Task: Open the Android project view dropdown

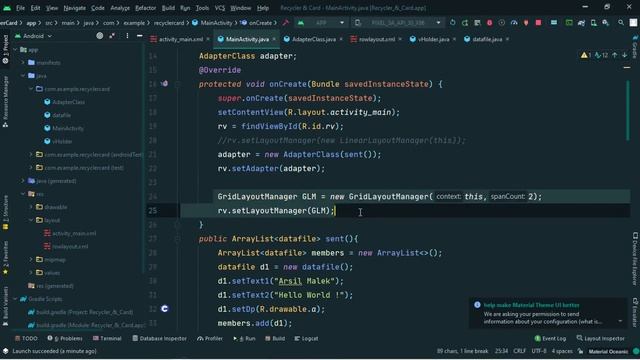Action: click(x=33, y=36)
